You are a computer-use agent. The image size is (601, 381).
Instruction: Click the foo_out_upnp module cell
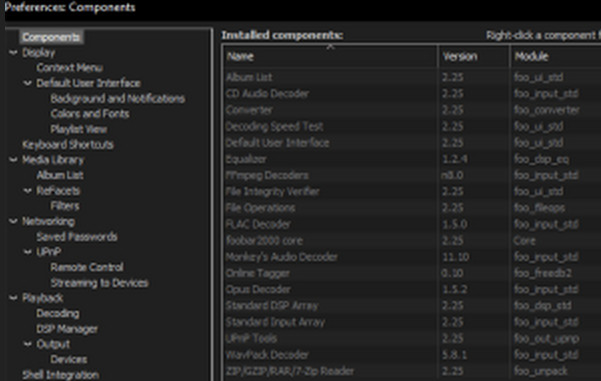point(546,338)
